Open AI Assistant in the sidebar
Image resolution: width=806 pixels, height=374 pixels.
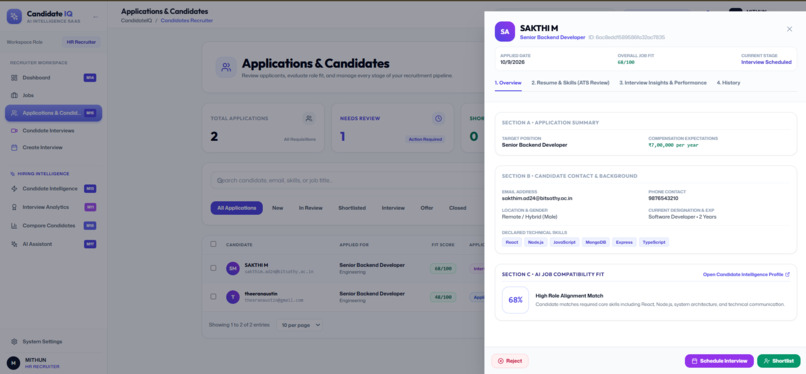53,244
